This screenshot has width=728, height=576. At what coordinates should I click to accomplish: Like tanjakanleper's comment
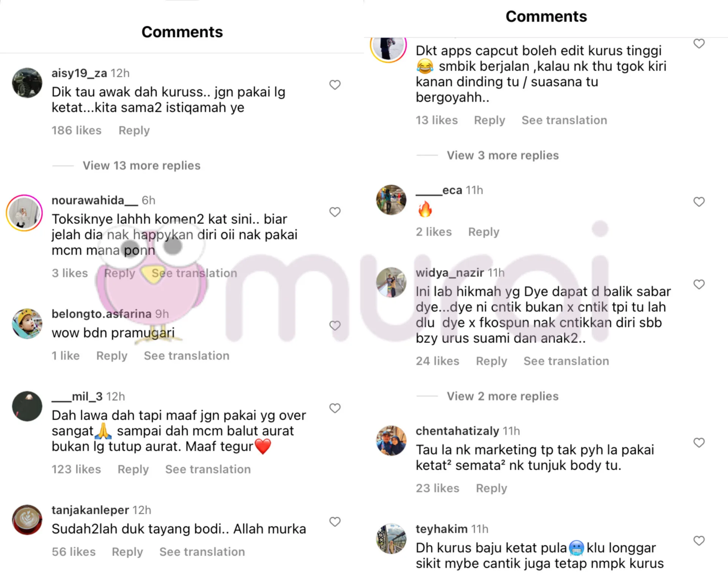pos(335,522)
